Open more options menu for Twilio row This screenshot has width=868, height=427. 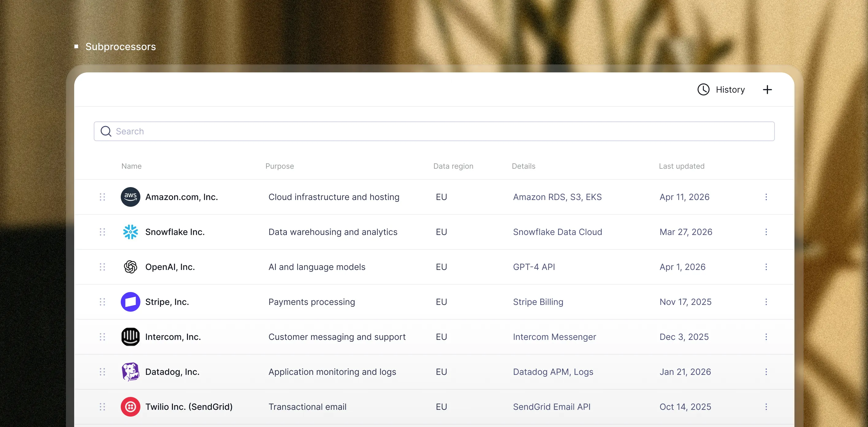pyautogui.click(x=766, y=406)
